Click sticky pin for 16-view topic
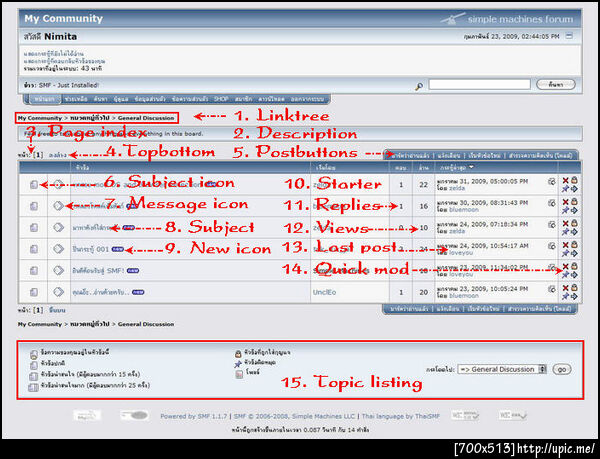The height and width of the screenshot is (459, 600). coord(565,210)
